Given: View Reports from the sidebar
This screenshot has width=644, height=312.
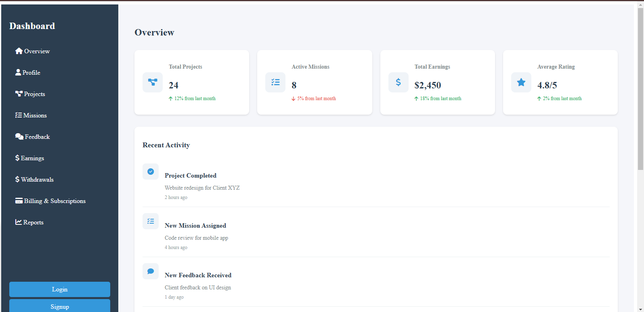Looking at the screenshot, I should pyautogui.click(x=60, y=222).
